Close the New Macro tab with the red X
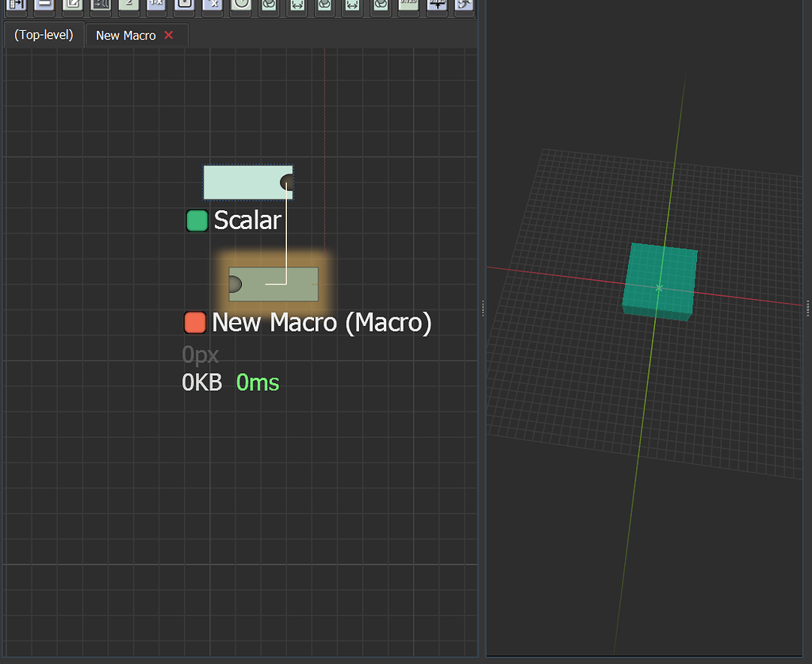Viewport: 812px width, 664px height. 168,36
